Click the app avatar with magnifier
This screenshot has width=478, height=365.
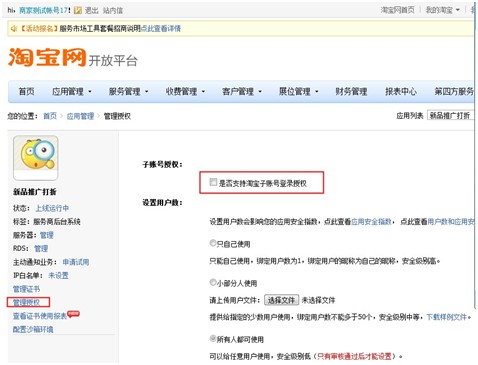click(36, 158)
